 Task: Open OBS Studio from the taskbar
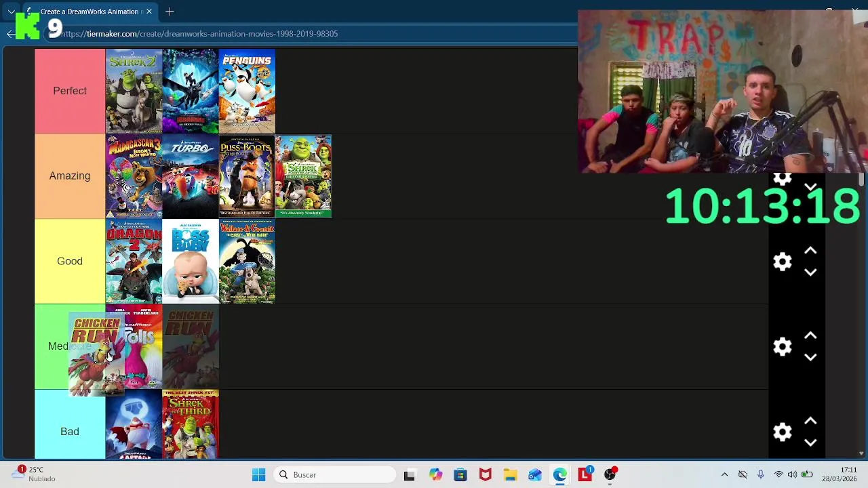[610, 475]
